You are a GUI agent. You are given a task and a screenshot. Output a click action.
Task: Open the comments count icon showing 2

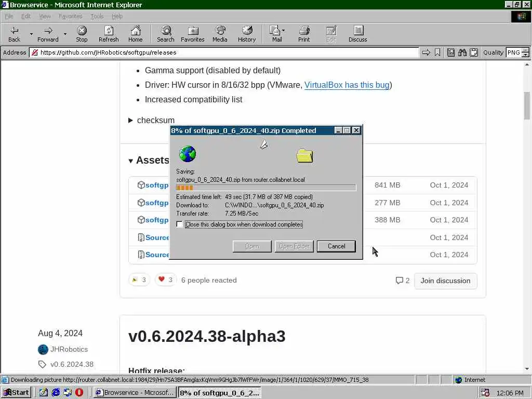[403, 281]
